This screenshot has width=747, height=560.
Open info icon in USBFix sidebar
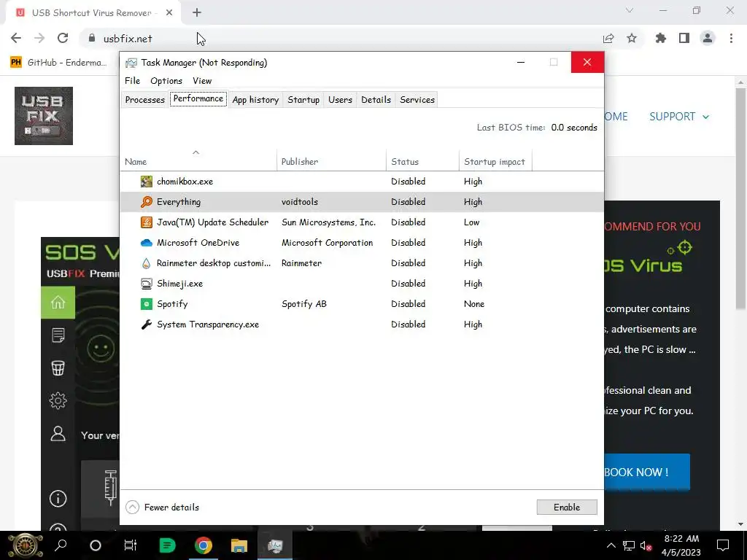pos(58,499)
